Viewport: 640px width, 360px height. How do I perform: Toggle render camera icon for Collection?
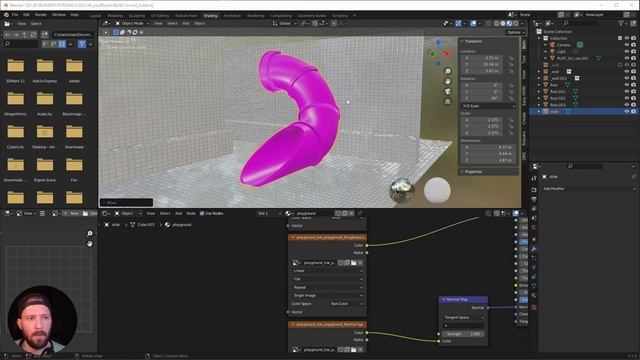633,38
